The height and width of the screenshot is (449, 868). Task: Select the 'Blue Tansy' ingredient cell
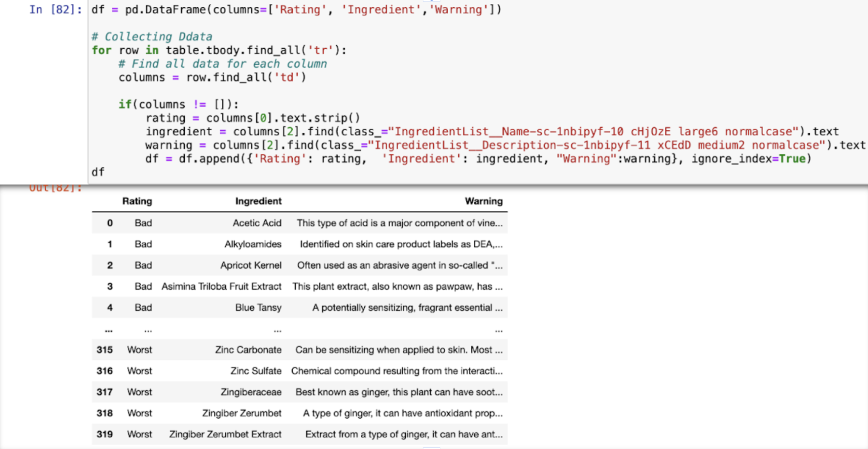(x=258, y=308)
